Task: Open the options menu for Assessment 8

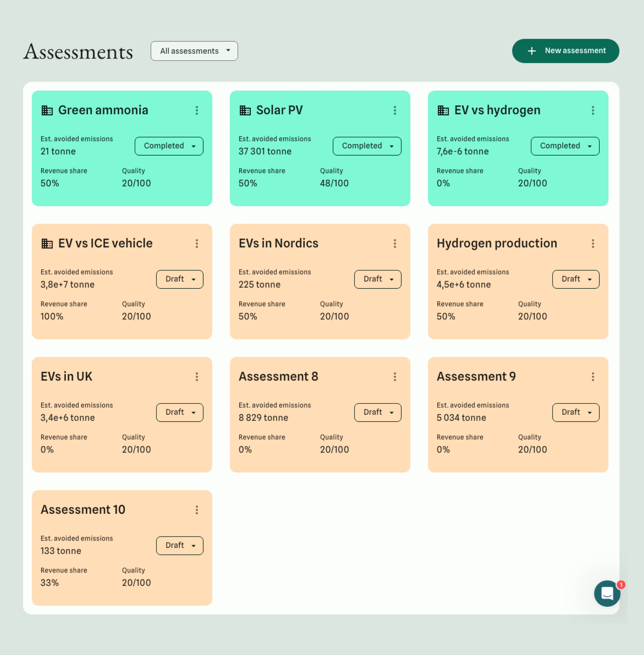Action: (x=395, y=377)
